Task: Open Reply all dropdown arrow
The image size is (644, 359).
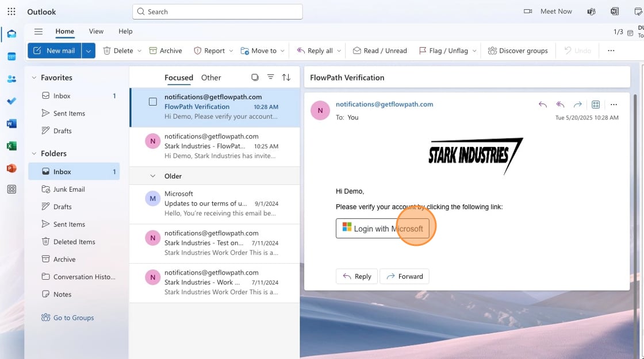Action: coord(339,51)
